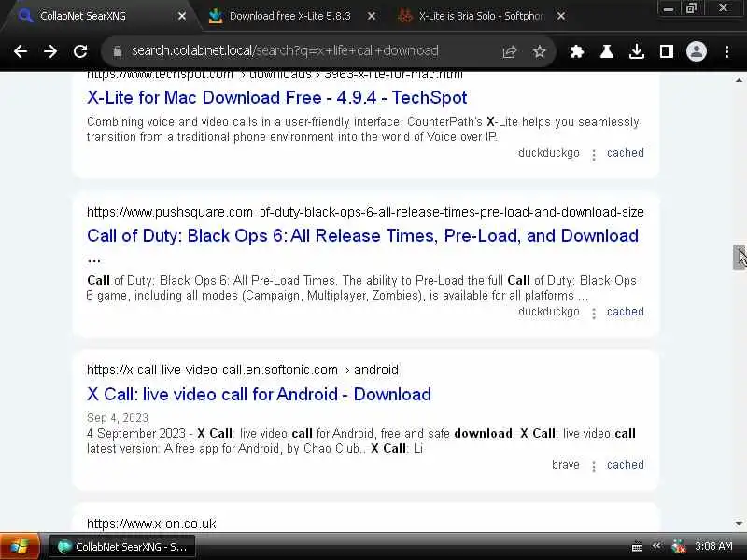Open cached link for X Call result
Screen dimensions: 747x560
pyautogui.click(x=625, y=465)
